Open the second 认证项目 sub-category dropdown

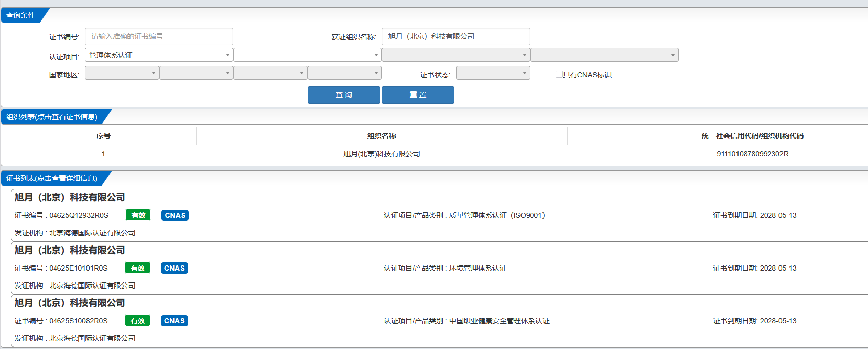[307, 55]
